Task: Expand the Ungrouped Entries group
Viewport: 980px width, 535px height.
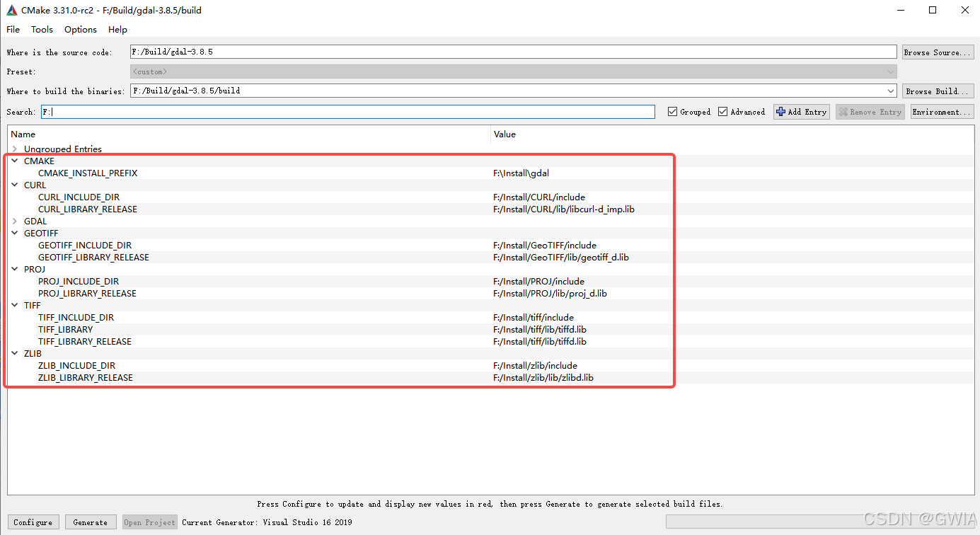Action: 15,149
